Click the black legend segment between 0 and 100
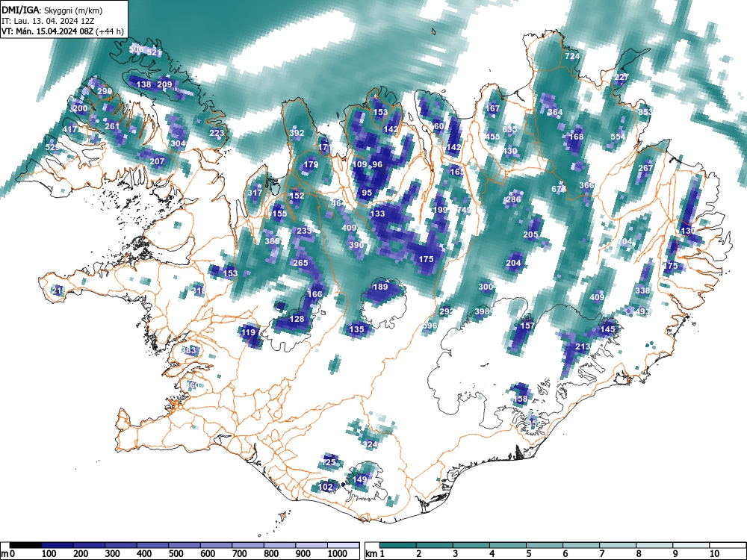 tap(25, 545)
